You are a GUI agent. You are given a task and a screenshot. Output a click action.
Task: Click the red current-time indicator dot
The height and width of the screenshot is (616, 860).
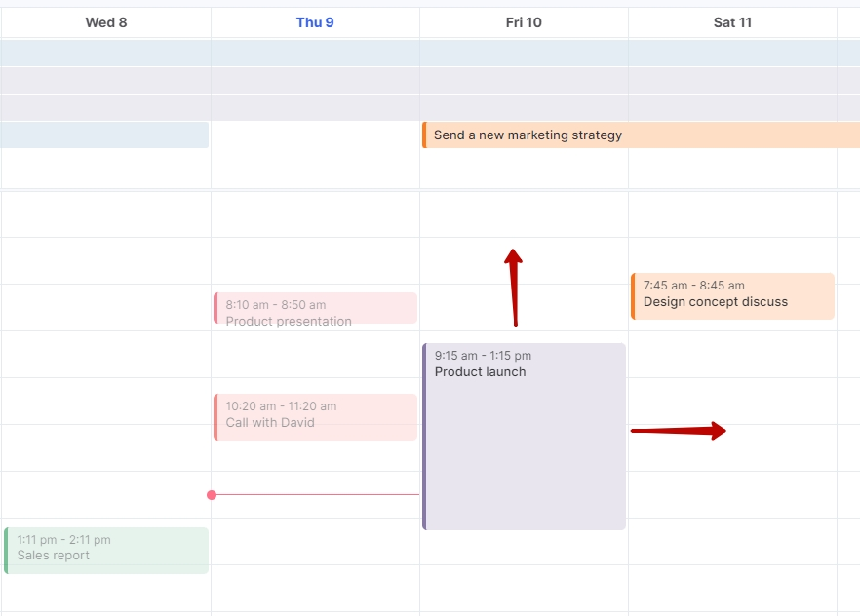[x=212, y=495]
